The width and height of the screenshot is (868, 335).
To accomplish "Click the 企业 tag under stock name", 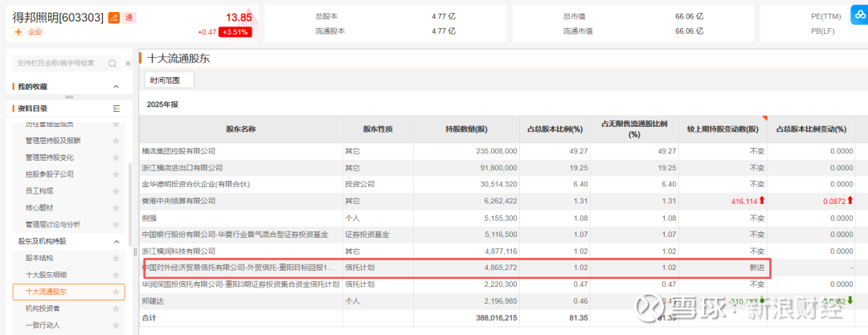I will pos(35,32).
